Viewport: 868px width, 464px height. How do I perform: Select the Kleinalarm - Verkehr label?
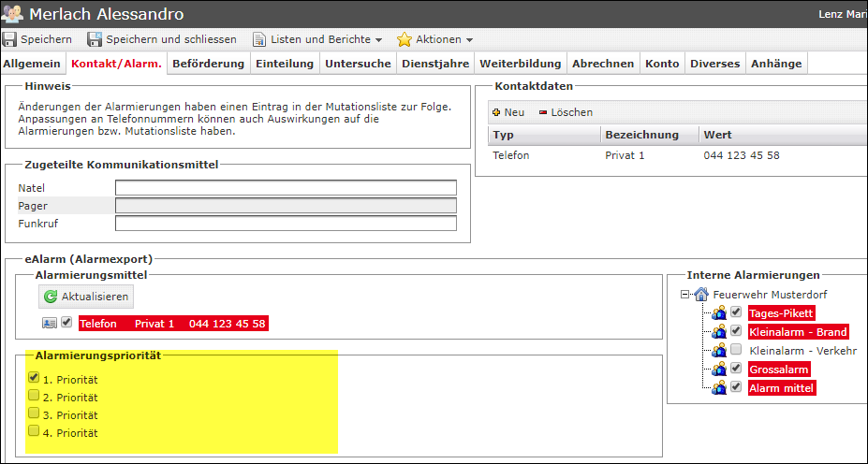pyautogui.click(x=802, y=351)
